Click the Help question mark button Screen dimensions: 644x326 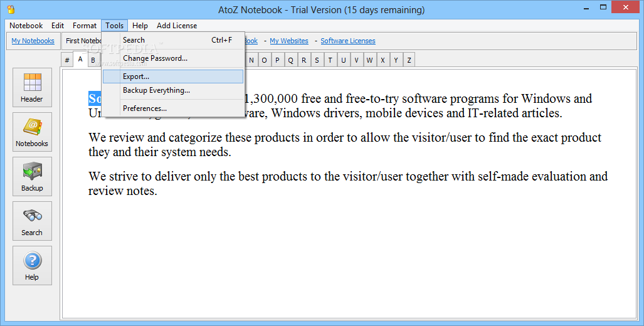[x=32, y=266]
